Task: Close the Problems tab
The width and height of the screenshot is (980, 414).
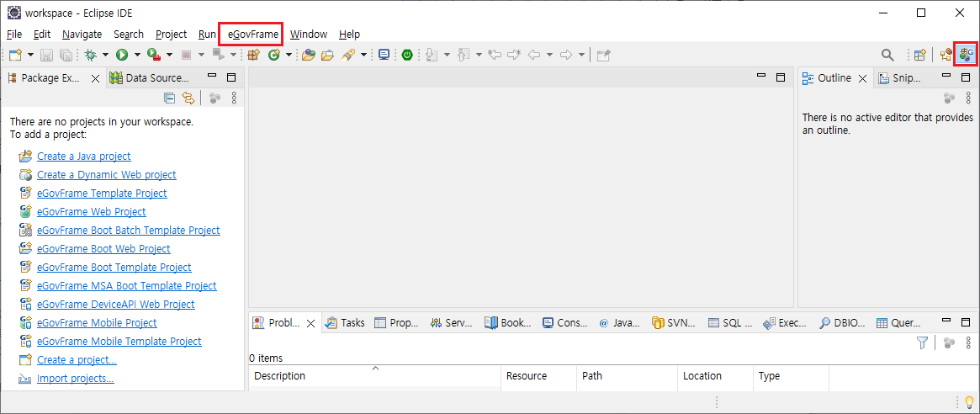Action: pyautogui.click(x=310, y=323)
